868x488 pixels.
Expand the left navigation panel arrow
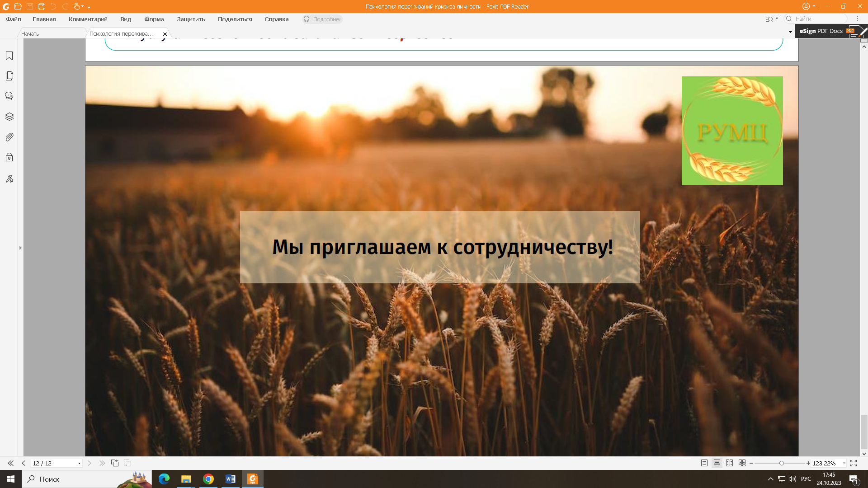coord(20,248)
